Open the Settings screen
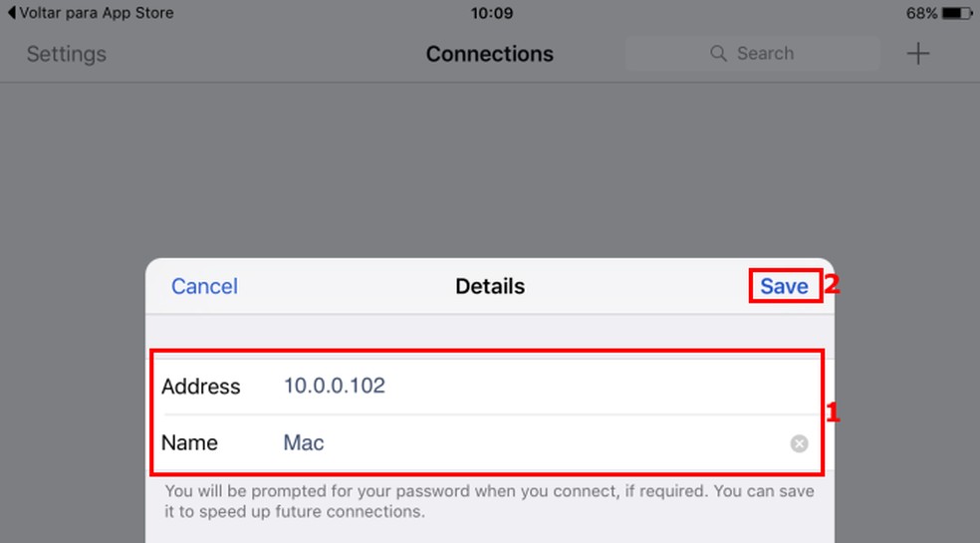 (66, 54)
